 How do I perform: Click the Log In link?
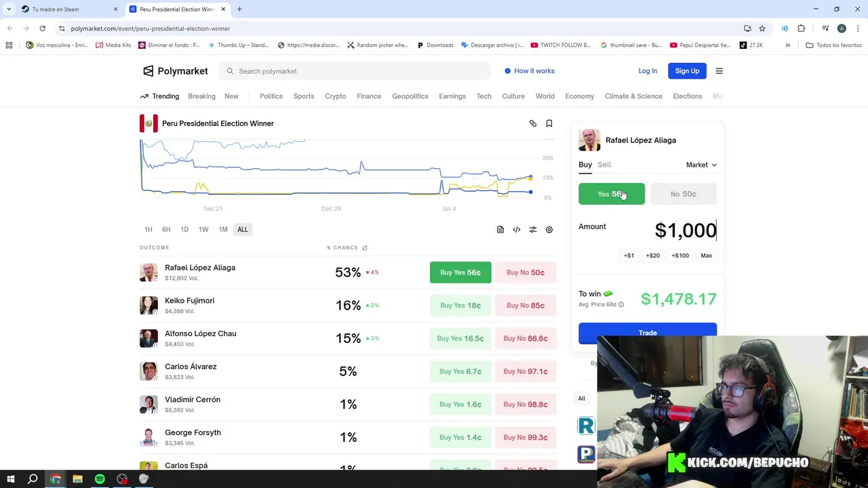[x=648, y=71]
